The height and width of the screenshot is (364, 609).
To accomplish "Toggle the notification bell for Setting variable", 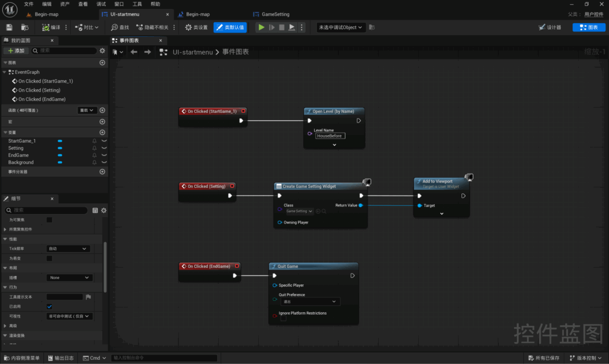I will pos(95,148).
